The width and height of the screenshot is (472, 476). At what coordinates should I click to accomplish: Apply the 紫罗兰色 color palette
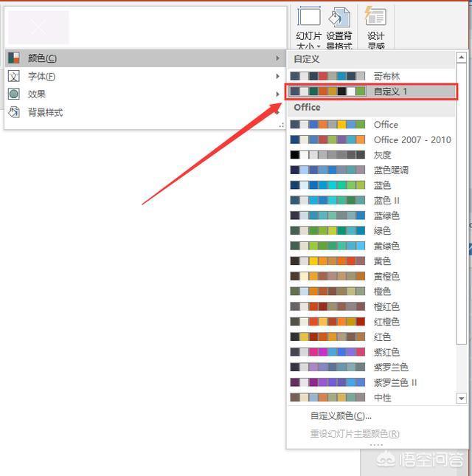(371, 368)
